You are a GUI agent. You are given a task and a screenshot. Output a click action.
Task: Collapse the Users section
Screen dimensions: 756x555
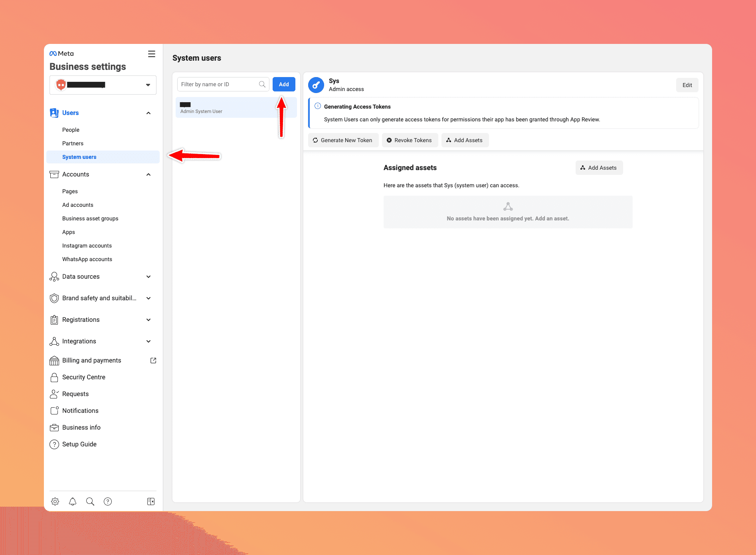pos(148,113)
